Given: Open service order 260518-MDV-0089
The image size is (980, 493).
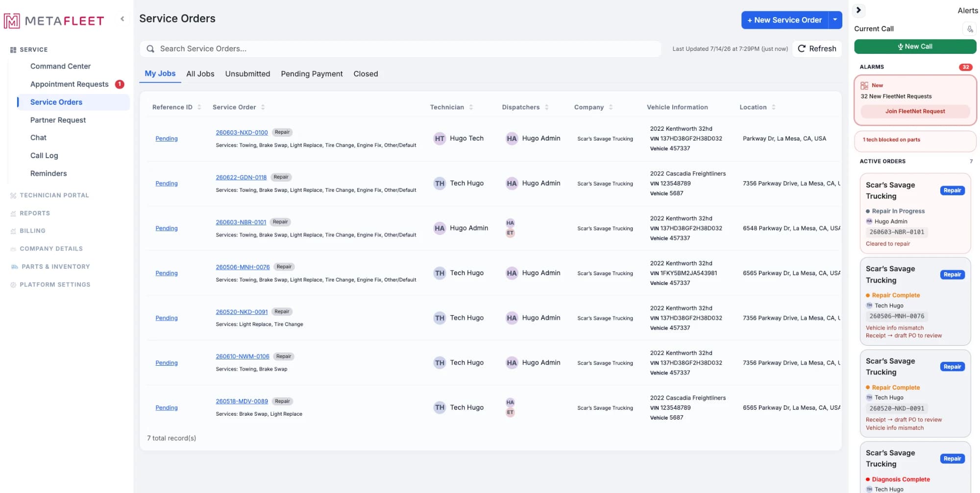Looking at the screenshot, I should (242, 401).
